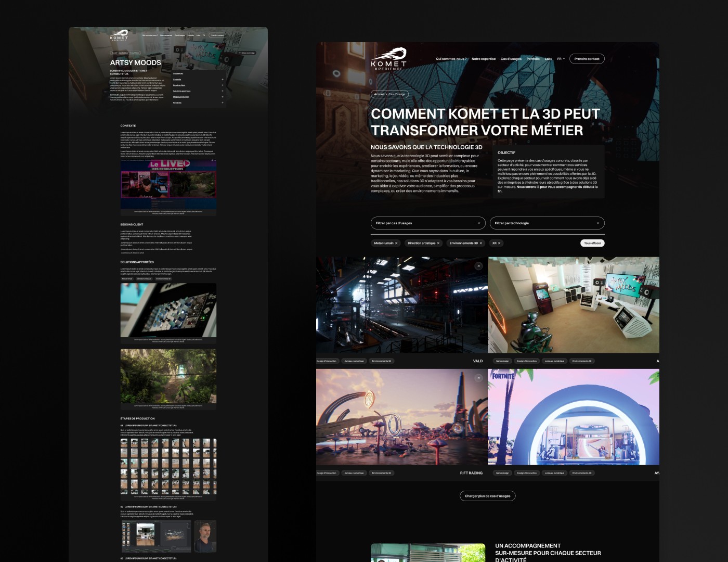Open the Filtrer par cas d'usages dropdown
Screen dimensions: 728x562
click(428, 223)
